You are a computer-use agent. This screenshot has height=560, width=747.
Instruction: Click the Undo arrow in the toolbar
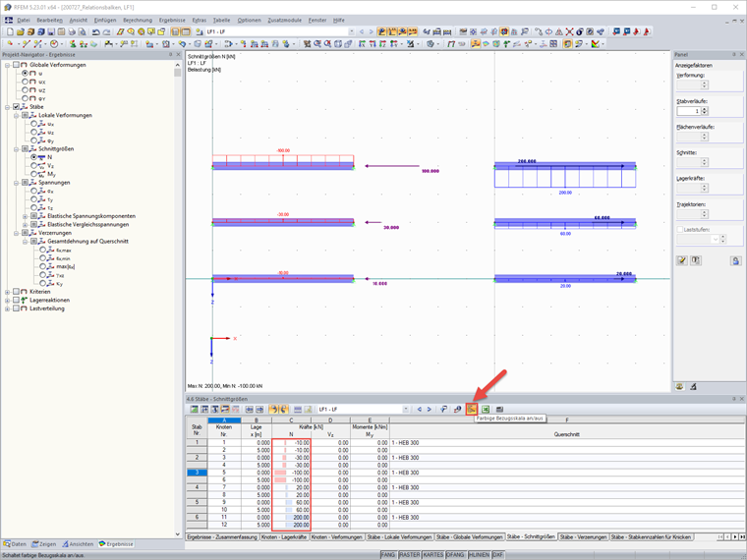(x=96, y=31)
